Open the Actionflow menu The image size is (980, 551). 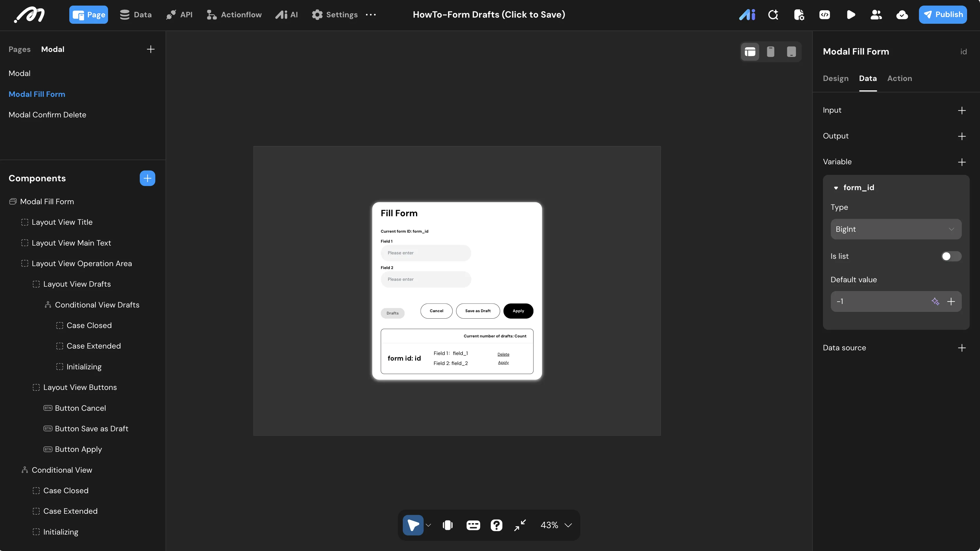coord(234,15)
